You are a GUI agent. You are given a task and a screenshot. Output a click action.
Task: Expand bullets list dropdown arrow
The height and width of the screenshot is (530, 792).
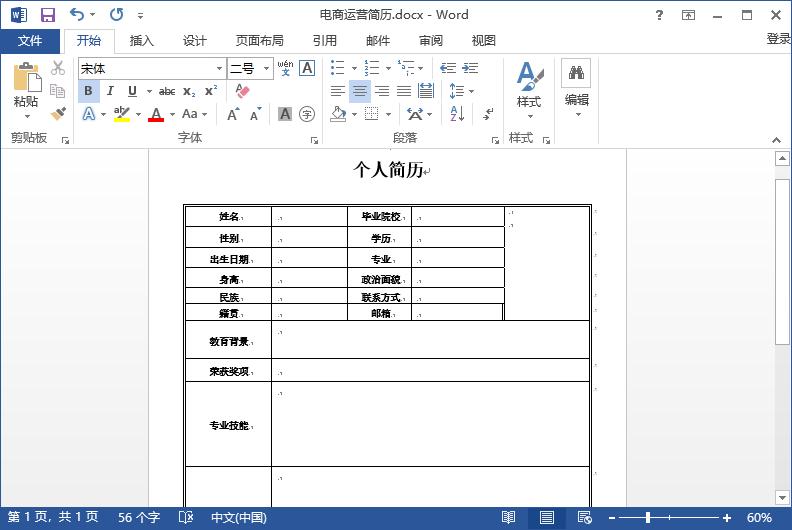[x=354, y=68]
